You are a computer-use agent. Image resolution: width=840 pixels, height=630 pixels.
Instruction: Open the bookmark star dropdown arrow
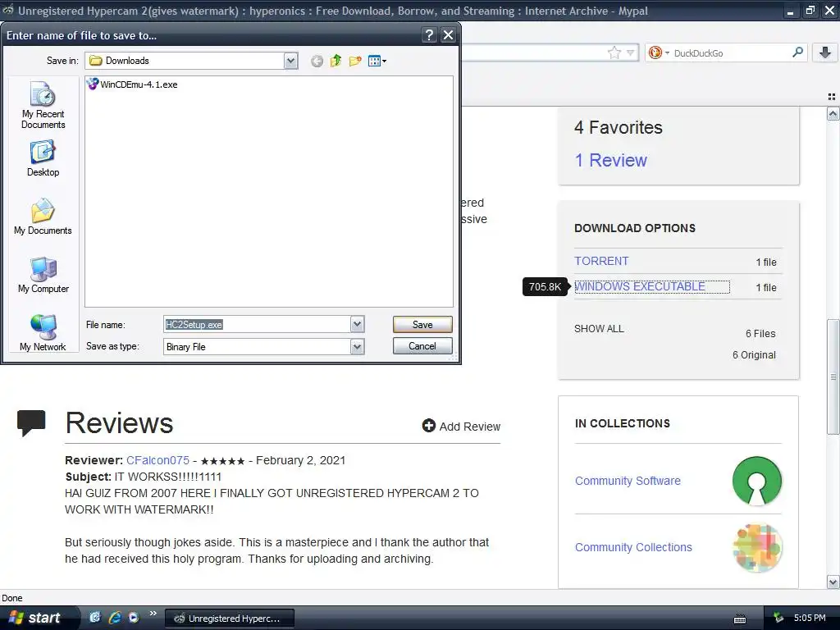[631, 52]
